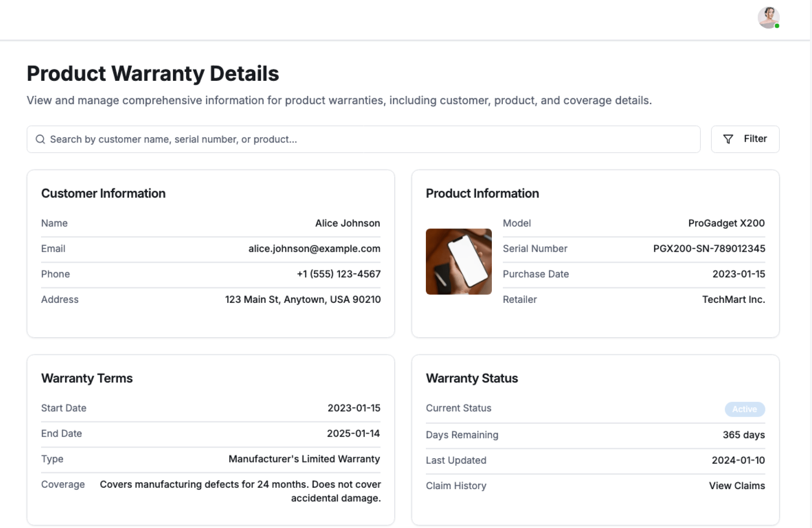The width and height of the screenshot is (812, 528).
Task: Select the serial number PGX200-SN-789012345
Action: pyautogui.click(x=709, y=249)
